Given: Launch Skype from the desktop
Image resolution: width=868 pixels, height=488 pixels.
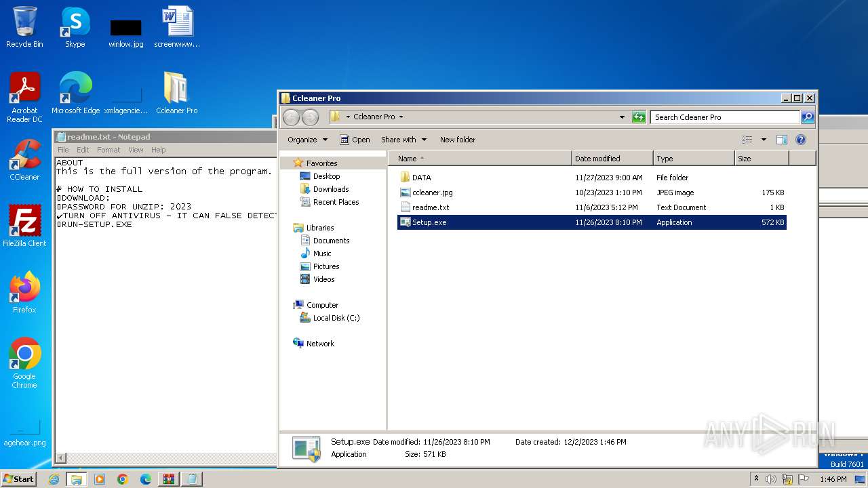Looking at the screenshot, I should 75,27.
